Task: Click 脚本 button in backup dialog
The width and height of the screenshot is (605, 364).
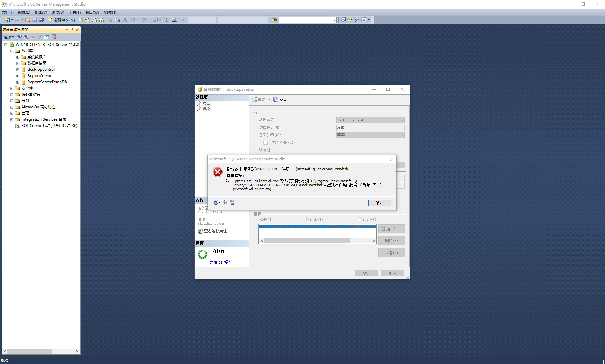Action: 259,99
